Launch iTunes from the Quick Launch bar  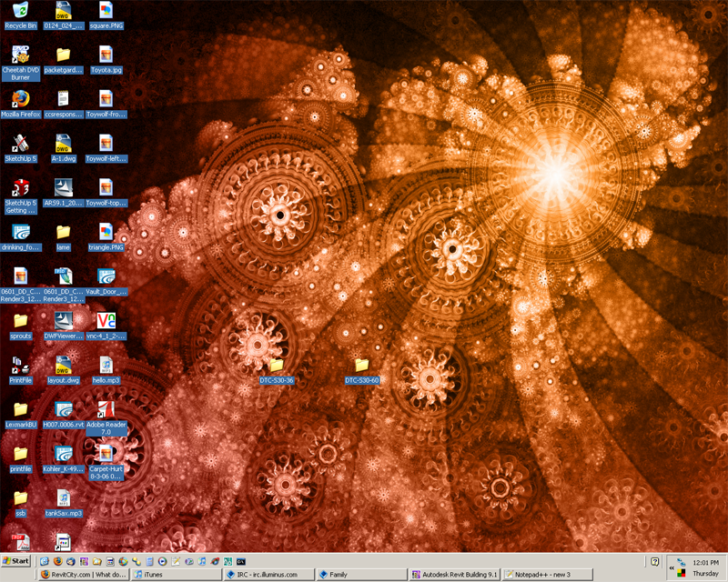point(202,562)
